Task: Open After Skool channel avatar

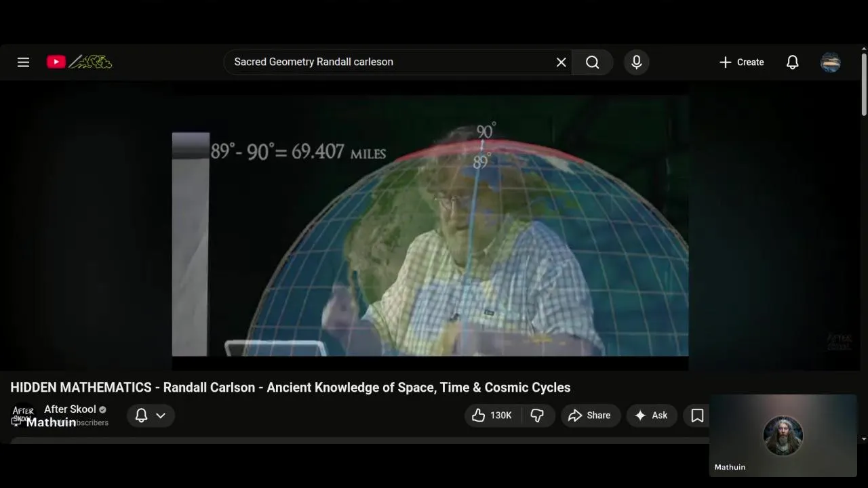Action: (23, 415)
